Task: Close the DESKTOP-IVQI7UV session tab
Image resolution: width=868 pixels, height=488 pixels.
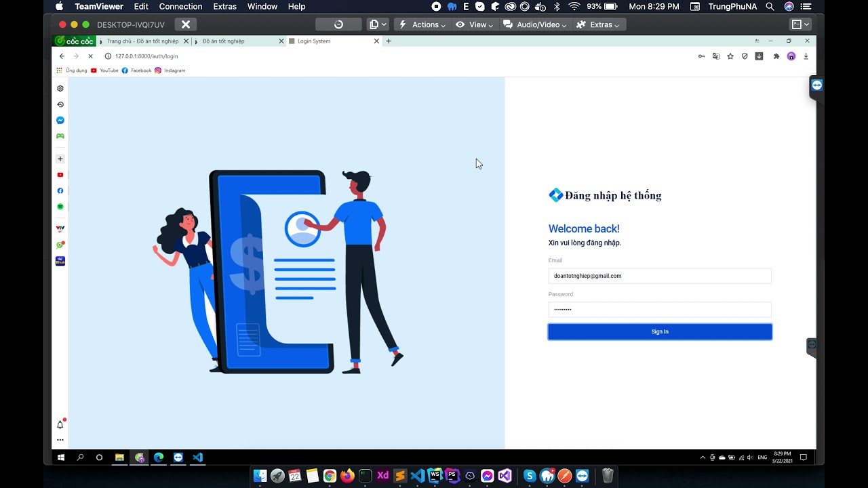Action: [186, 24]
